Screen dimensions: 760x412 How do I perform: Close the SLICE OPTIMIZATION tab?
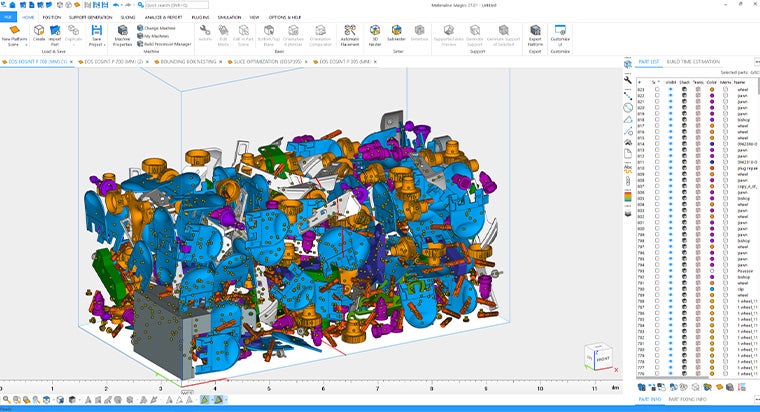[x=306, y=62]
